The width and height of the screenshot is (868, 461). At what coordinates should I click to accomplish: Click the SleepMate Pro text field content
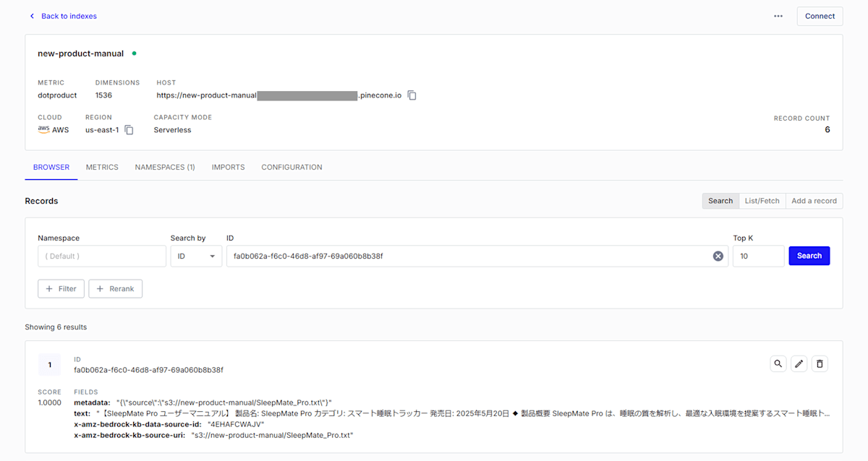pos(463,413)
